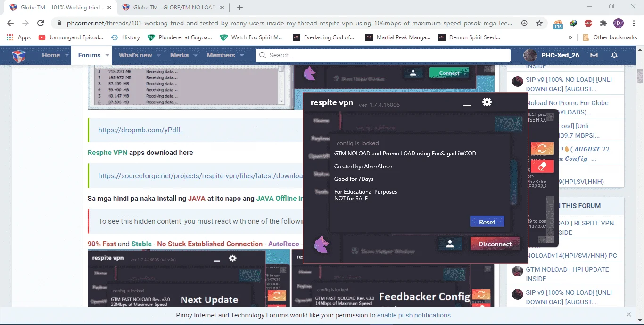Focus the forum Search field
The width and height of the screenshot is (644, 325).
tap(383, 55)
